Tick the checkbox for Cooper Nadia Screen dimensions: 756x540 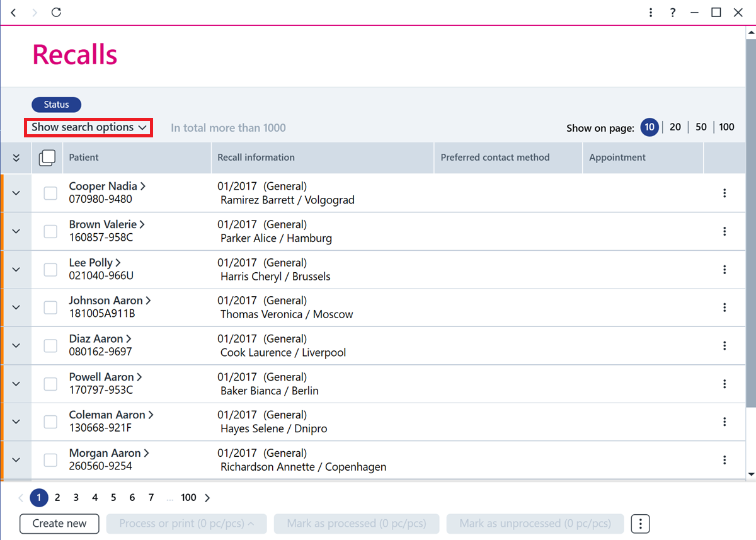[x=50, y=193]
